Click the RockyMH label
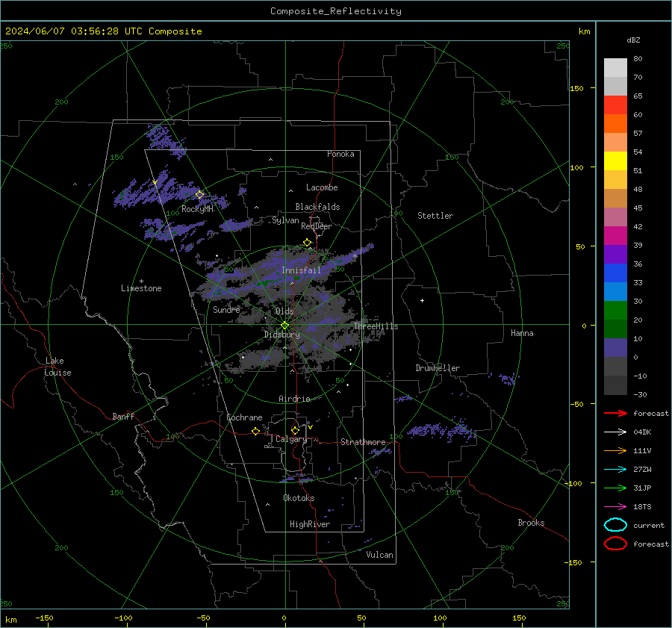 coord(197,209)
